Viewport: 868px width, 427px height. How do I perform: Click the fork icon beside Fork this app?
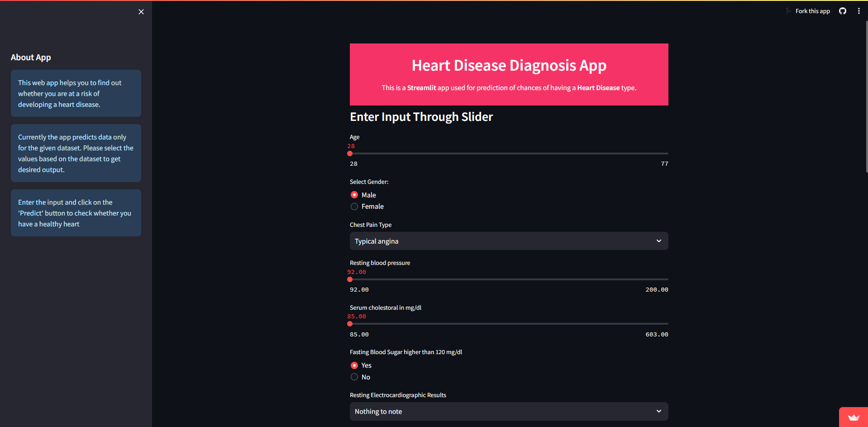[788, 11]
